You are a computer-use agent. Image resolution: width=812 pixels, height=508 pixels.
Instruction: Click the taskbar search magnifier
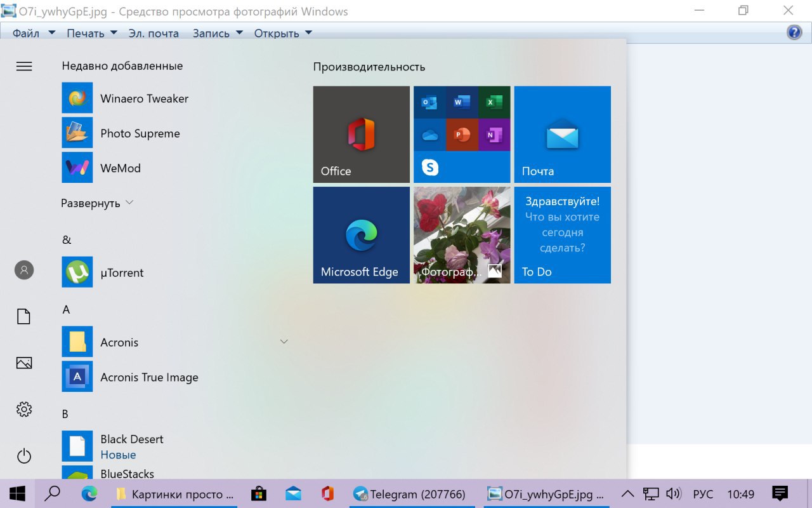click(x=53, y=494)
